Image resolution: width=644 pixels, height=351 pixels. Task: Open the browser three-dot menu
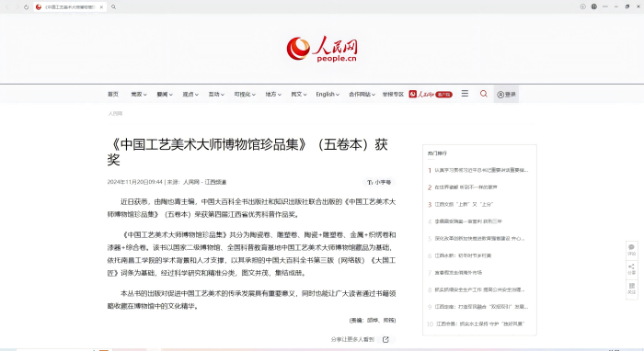[x=605, y=6]
